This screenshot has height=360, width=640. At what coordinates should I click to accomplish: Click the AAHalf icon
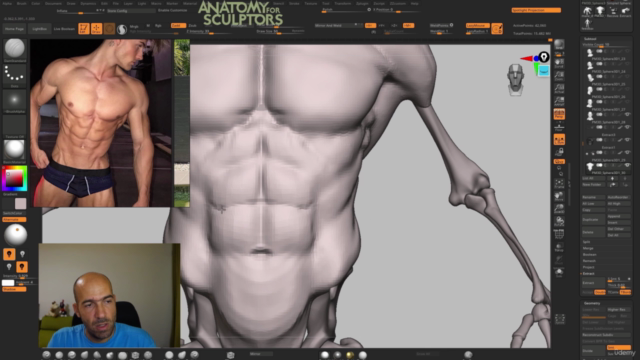tap(559, 102)
